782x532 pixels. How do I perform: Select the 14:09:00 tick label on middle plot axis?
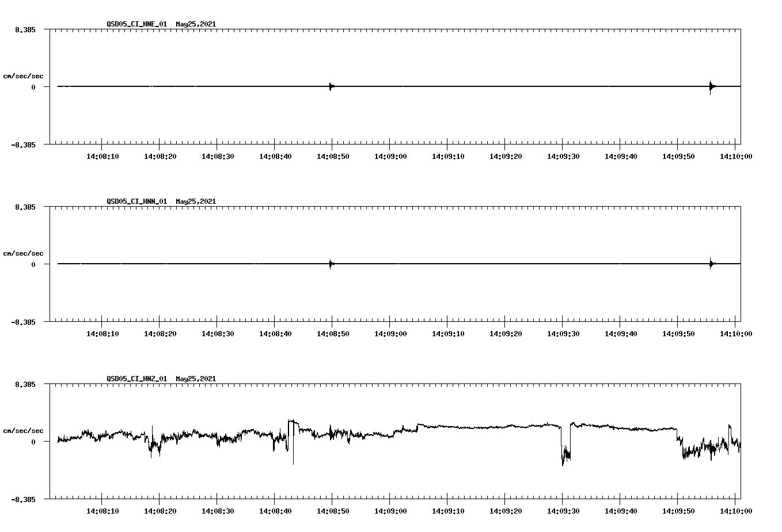click(x=392, y=332)
